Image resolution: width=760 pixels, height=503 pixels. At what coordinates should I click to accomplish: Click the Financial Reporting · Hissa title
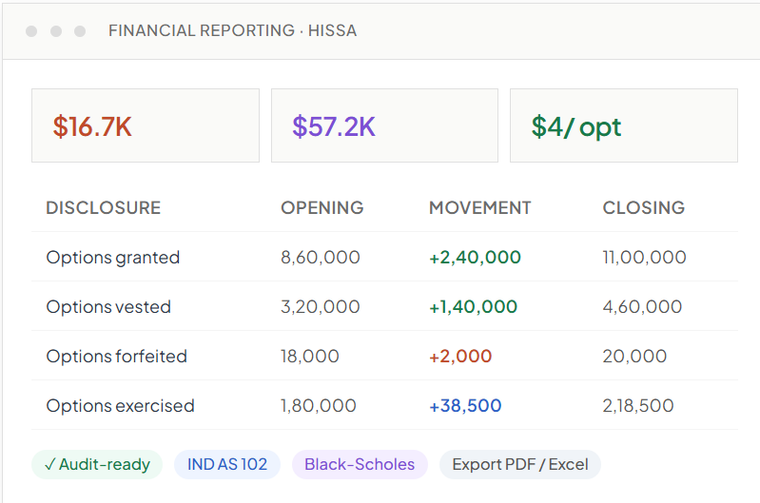[233, 31]
